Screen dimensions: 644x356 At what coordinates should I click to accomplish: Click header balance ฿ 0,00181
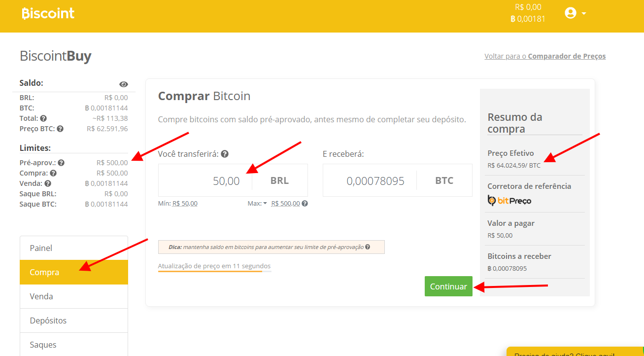click(x=528, y=19)
